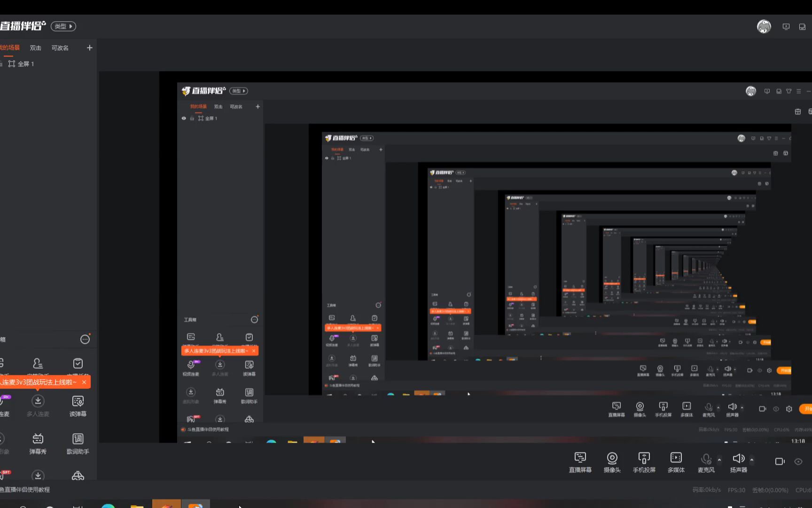Click the capture-frame icon beside main 全屏 1

[x=12, y=64]
